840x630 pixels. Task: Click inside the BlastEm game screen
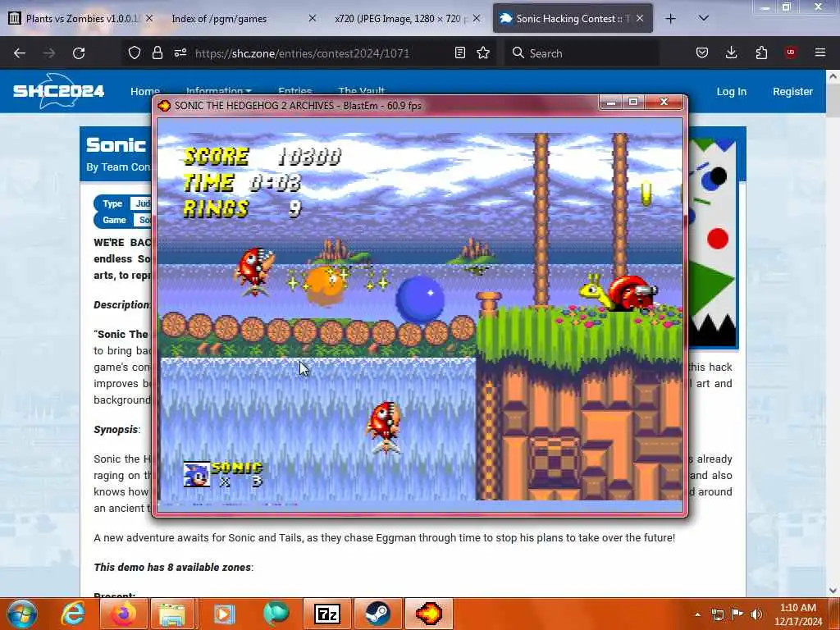point(420,314)
